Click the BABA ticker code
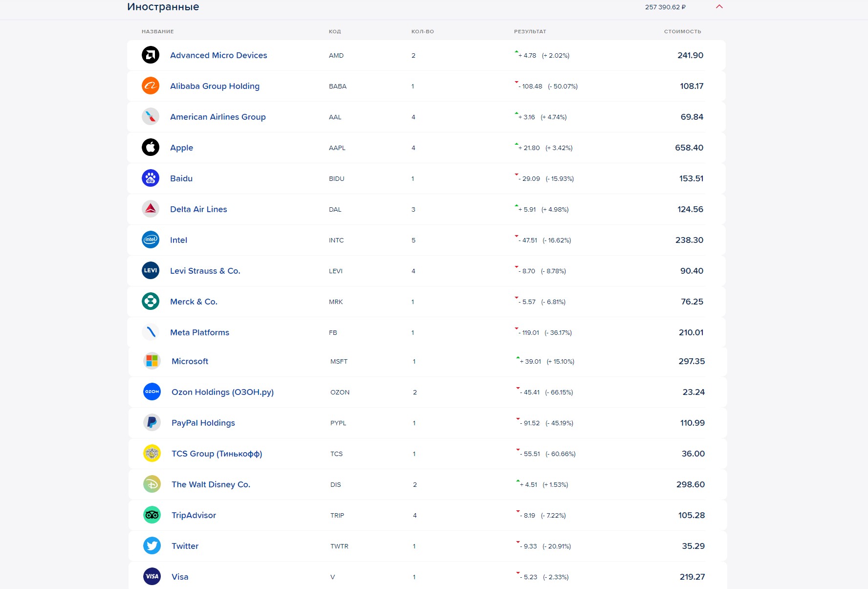868x589 pixels. (338, 86)
